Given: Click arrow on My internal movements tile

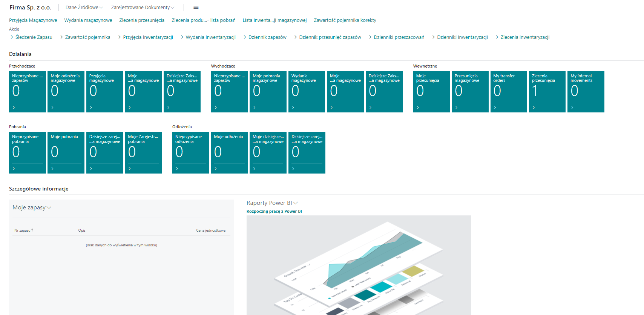Looking at the screenshot, I should click(x=572, y=108).
